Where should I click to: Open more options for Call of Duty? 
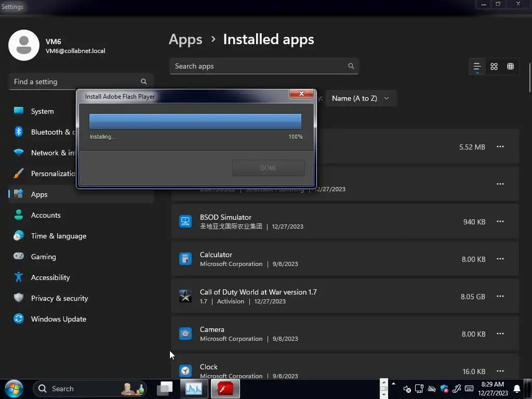click(x=500, y=296)
